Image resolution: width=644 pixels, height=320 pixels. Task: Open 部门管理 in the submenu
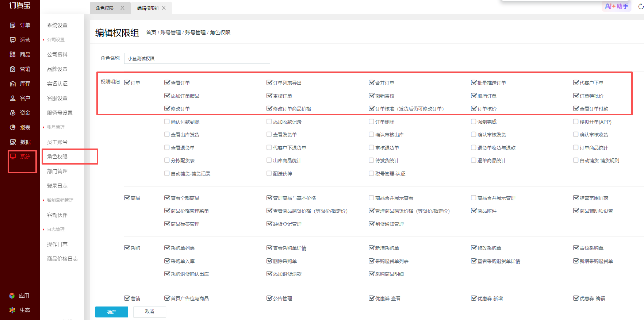pyautogui.click(x=57, y=171)
